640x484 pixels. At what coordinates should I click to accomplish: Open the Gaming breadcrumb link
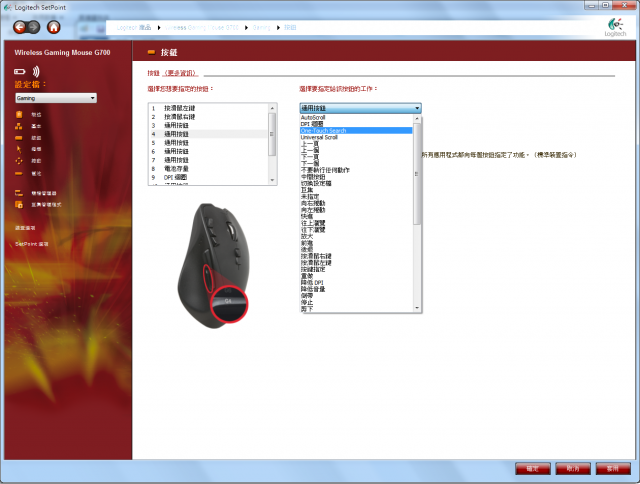262,27
